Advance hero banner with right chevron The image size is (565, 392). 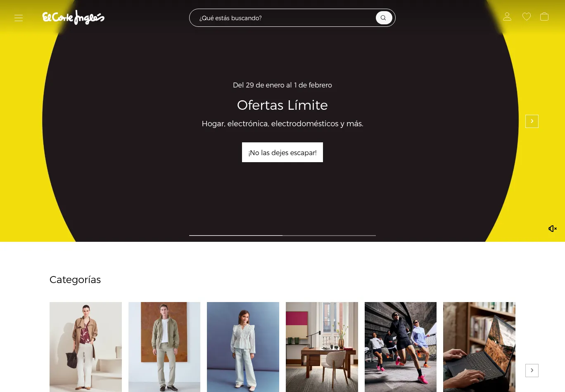click(x=532, y=121)
